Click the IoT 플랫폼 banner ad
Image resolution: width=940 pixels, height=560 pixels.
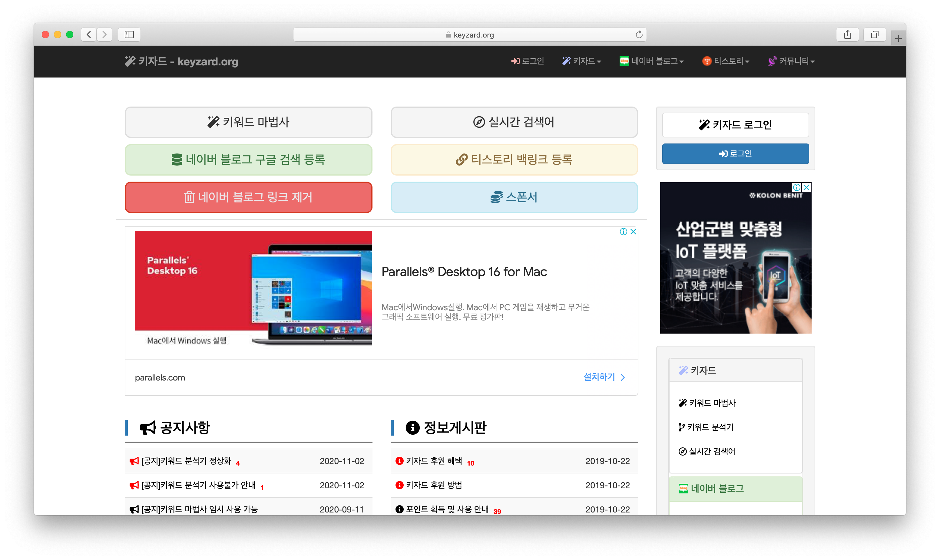[x=735, y=258]
